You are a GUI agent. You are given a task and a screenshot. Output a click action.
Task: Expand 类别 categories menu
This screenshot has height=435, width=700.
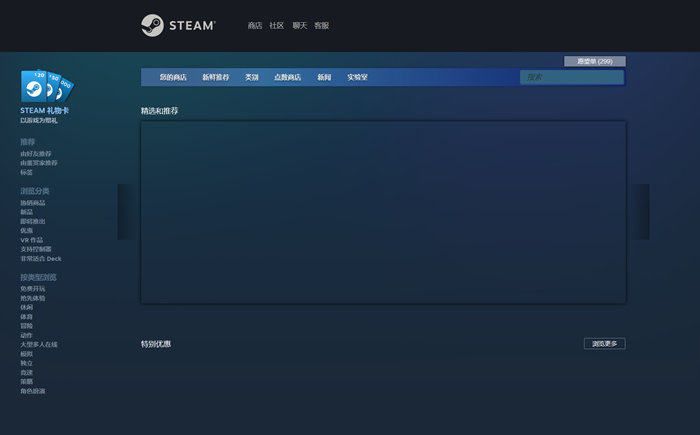(252, 77)
